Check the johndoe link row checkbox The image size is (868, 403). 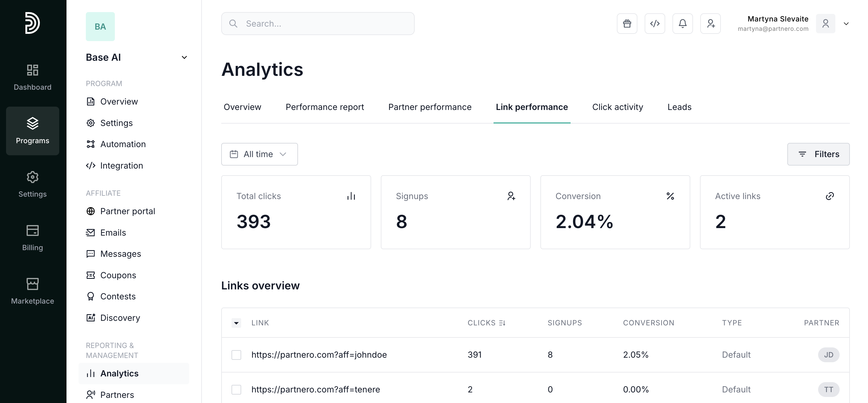236,355
